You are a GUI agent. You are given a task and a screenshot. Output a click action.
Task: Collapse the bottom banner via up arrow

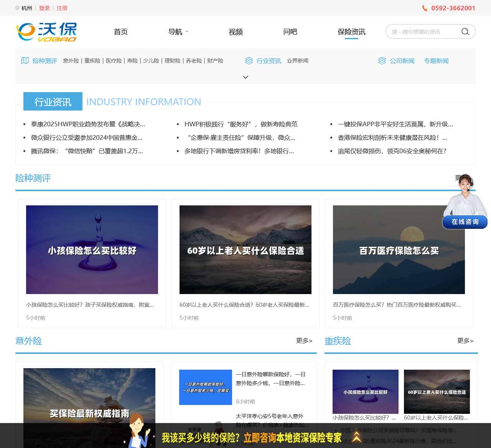tap(356, 437)
